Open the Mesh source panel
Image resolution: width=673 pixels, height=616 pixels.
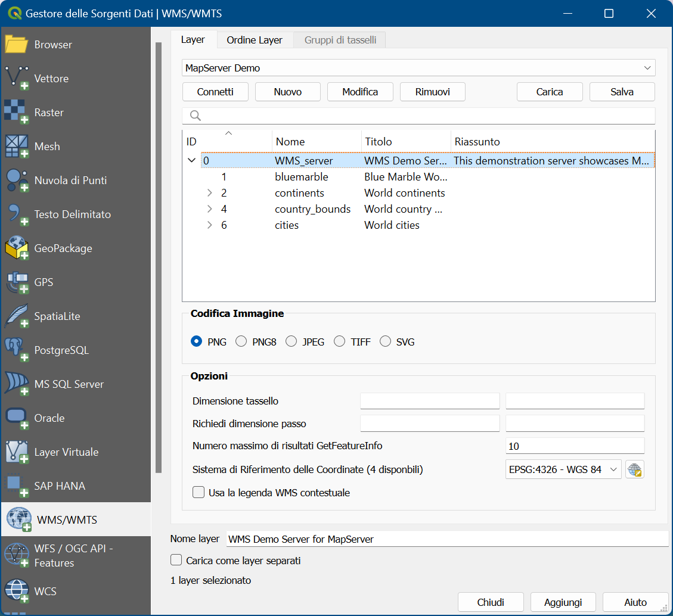[x=76, y=147]
